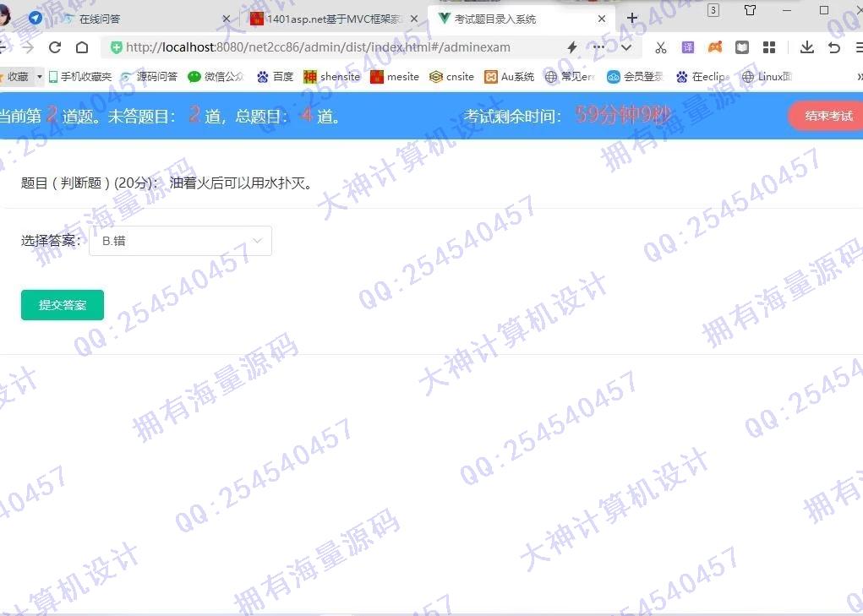Image resolution: width=863 pixels, height=616 pixels.
Task: Open 会员登录 bookmark
Action: click(635, 76)
